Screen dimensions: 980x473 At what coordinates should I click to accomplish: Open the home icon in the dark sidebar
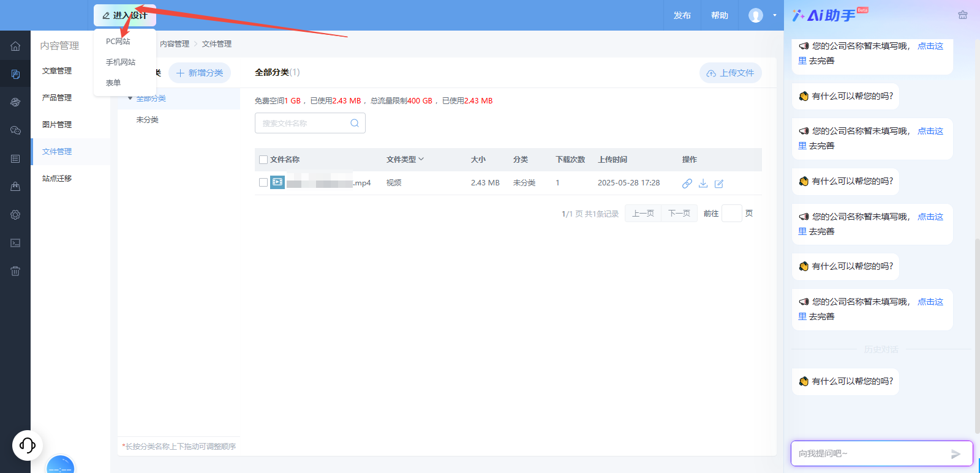15,46
